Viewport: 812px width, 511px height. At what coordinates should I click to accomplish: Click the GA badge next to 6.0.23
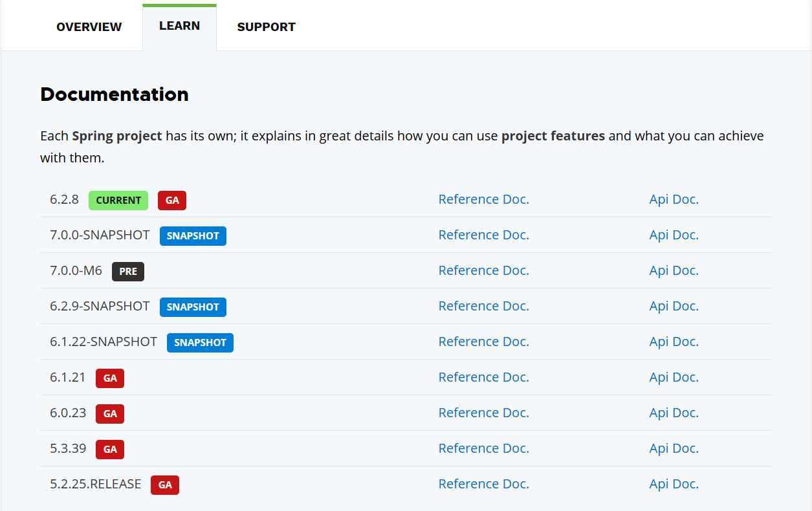[110, 414]
